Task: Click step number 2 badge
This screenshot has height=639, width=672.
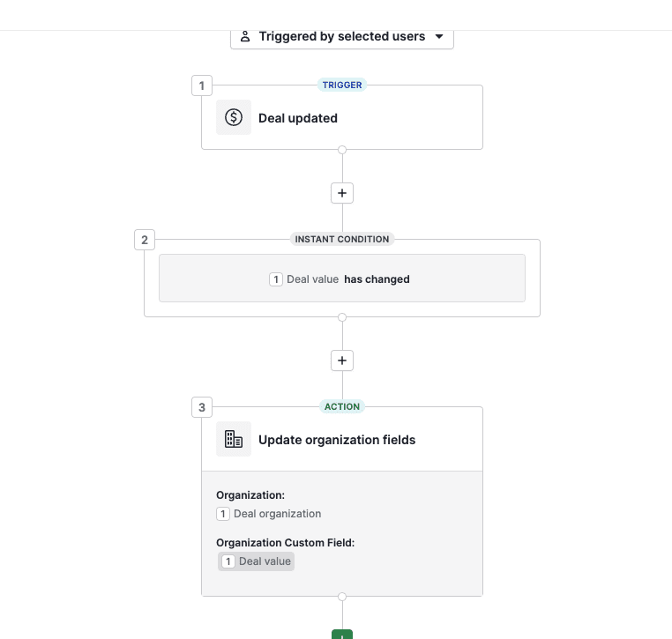Action: (x=145, y=239)
